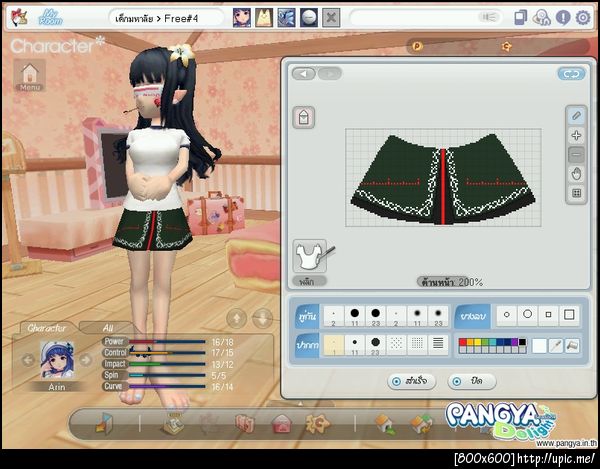The width and height of the screenshot is (600, 469).
Task: Click the red house icon in bottom bar
Action: pyautogui.click(x=282, y=424)
